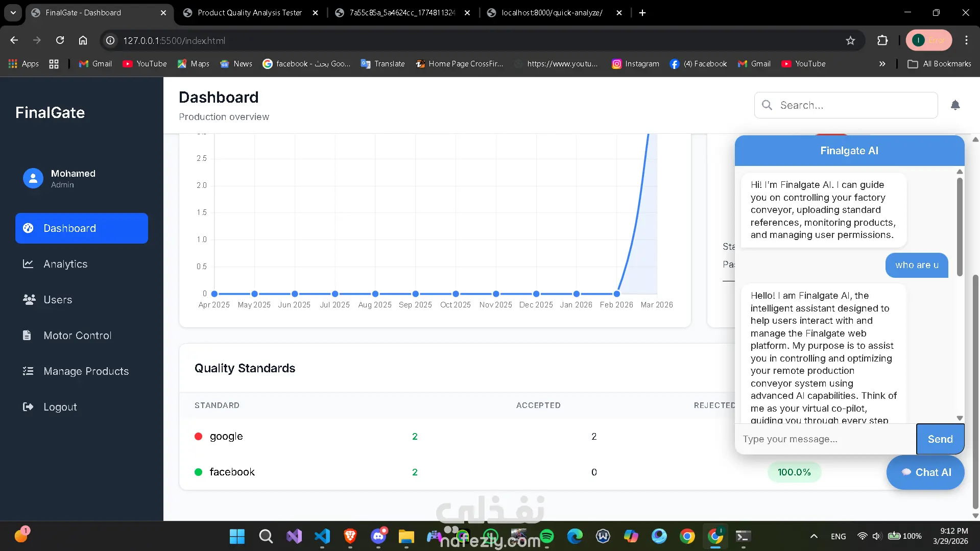The width and height of the screenshot is (980, 551).
Task: Click the chat window scrollbar thumb
Action: (x=960, y=227)
